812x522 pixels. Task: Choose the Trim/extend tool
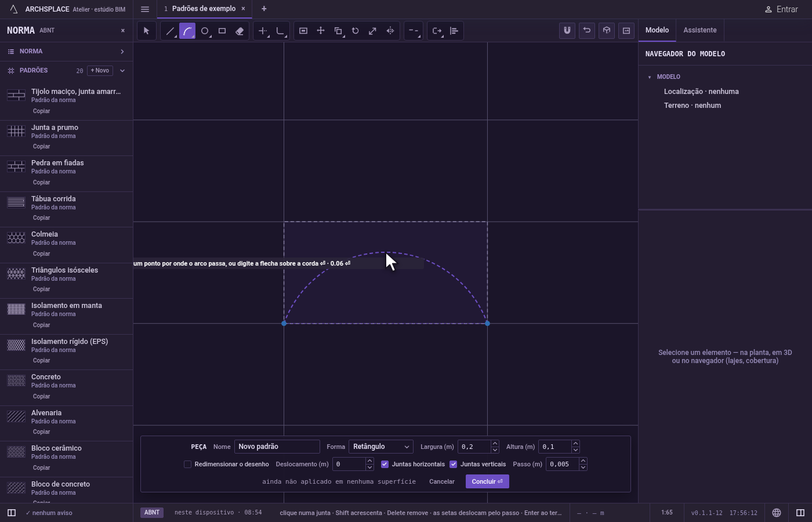[263, 31]
